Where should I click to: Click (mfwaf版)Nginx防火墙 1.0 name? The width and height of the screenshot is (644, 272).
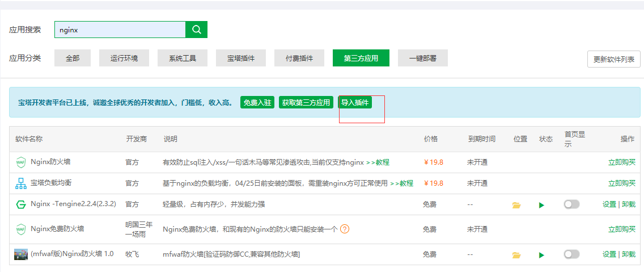pos(72,254)
